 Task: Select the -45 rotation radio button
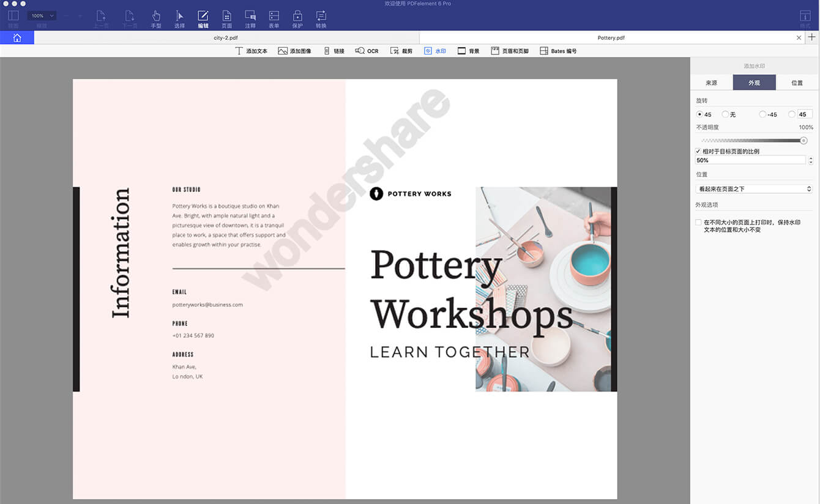[x=762, y=114]
